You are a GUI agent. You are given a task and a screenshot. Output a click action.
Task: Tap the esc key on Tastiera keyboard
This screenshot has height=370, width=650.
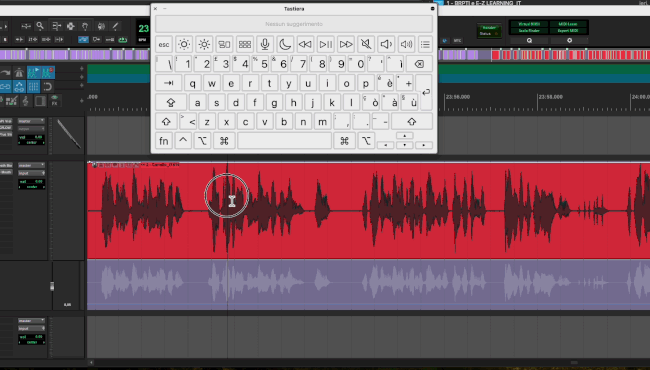pos(164,44)
